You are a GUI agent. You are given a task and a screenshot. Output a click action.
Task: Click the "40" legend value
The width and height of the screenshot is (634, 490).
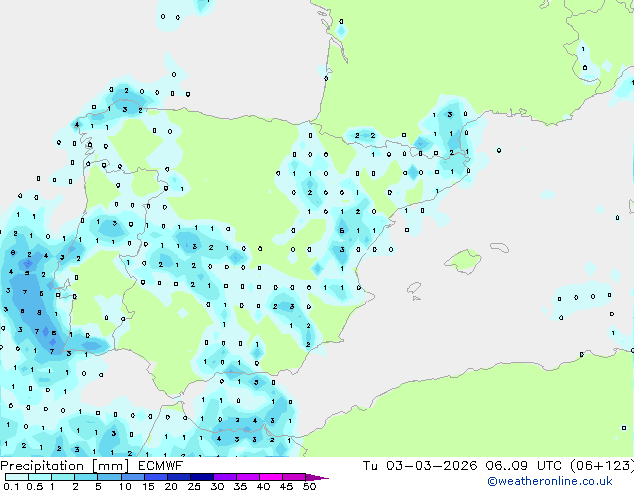263,486
